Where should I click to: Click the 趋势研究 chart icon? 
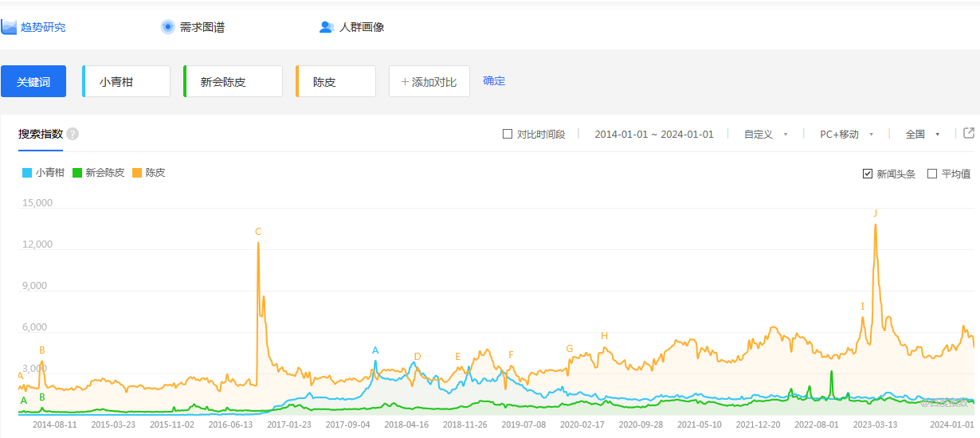pos(10,27)
